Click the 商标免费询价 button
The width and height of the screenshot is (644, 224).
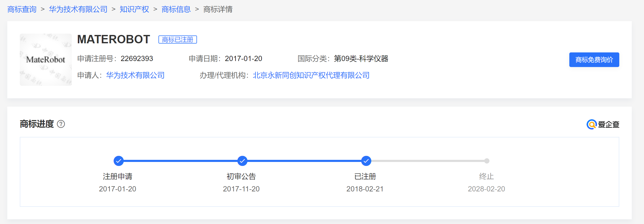coord(594,60)
